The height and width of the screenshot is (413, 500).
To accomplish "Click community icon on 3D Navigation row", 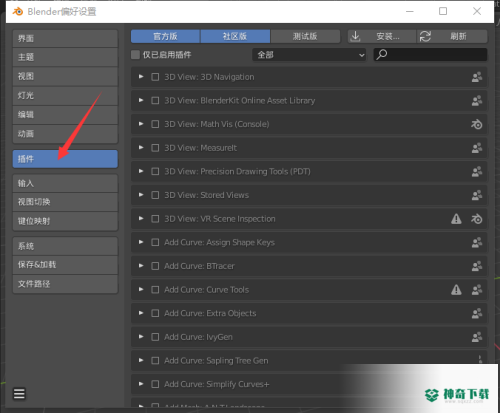I will tap(477, 77).
